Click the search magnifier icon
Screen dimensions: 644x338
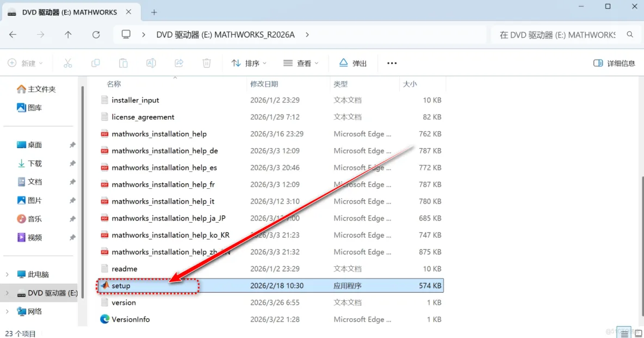[630, 34]
